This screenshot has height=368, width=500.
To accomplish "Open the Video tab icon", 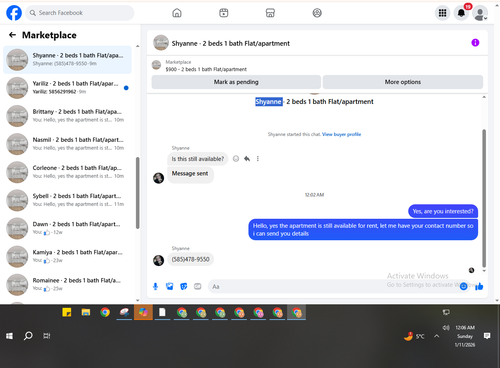I will pos(224,13).
